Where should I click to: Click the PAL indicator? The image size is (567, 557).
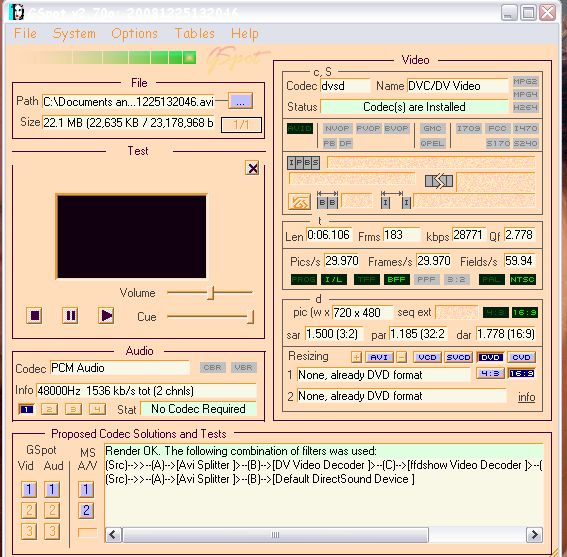(492, 279)
